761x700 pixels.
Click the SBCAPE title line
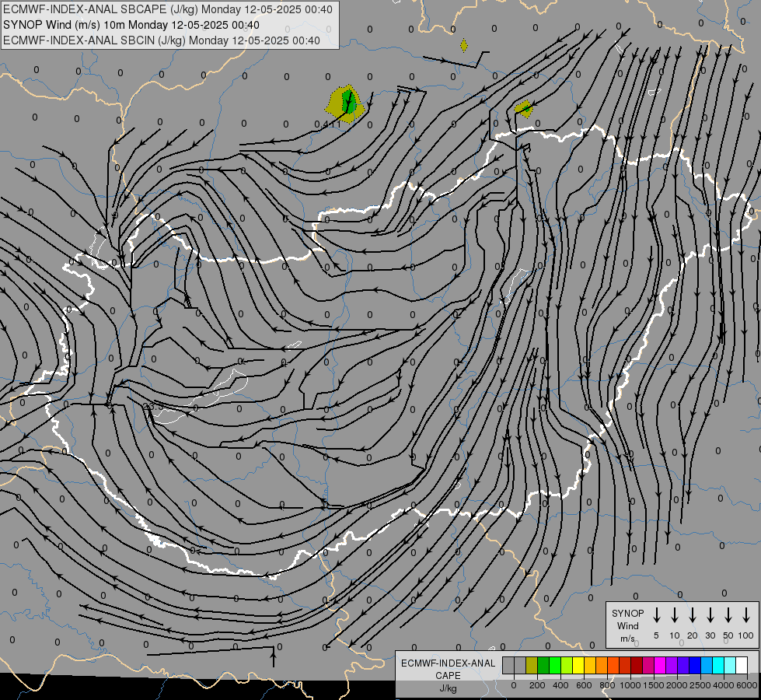[x=168, y=9]
